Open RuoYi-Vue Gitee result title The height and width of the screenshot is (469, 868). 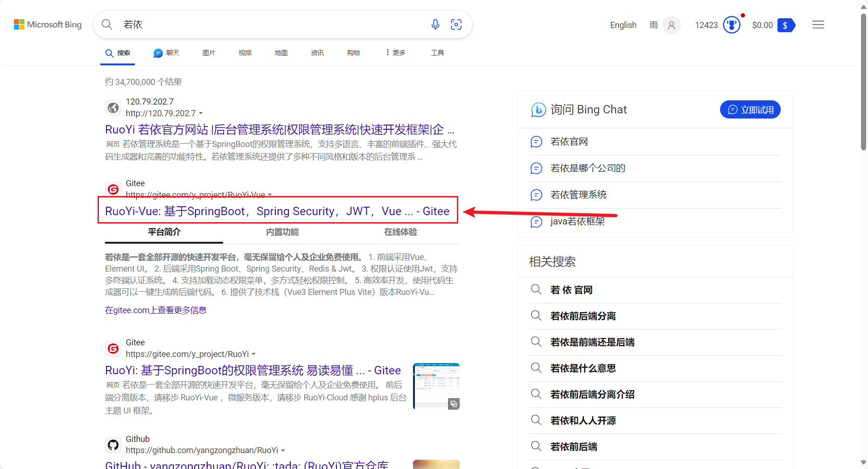pyautogui.click(x=277, y=211)
